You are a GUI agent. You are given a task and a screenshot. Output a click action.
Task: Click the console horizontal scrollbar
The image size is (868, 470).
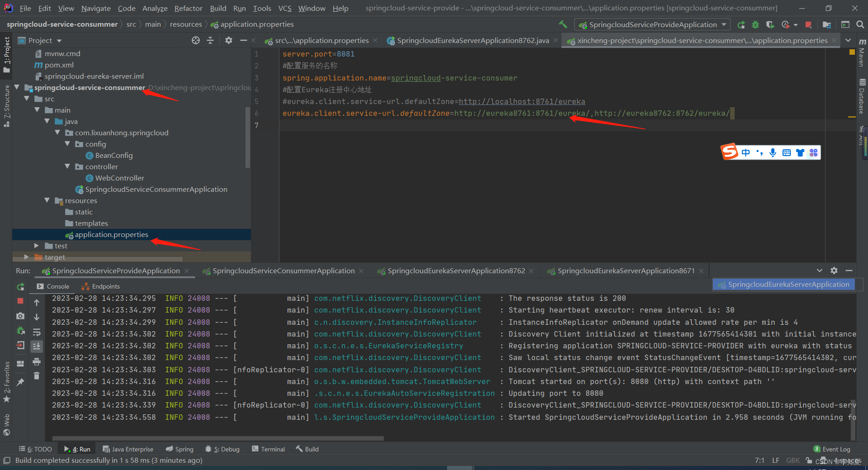coord(218,438)
